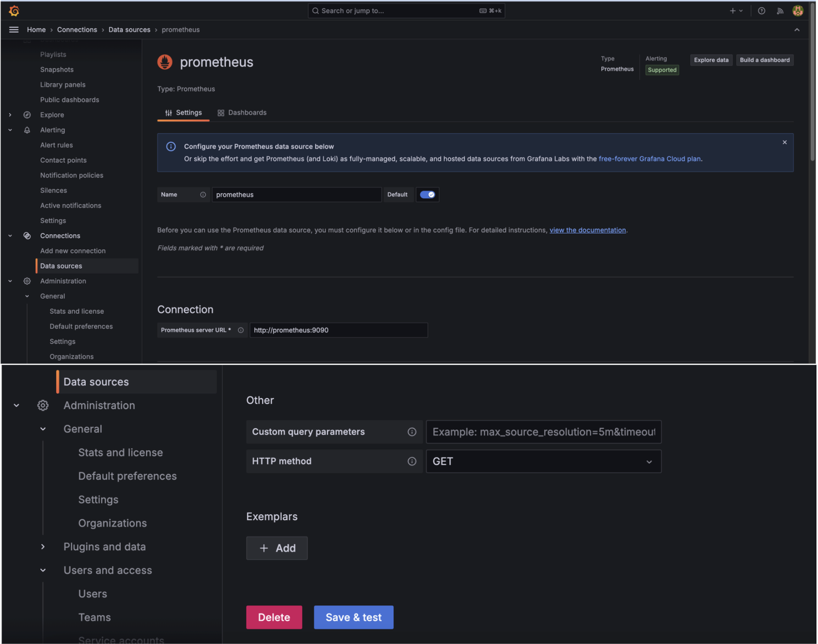Image resolution: width=818 pixels, height=644 pixels.
Task: Click the Custom query parameters input
Action: point(543,432)
